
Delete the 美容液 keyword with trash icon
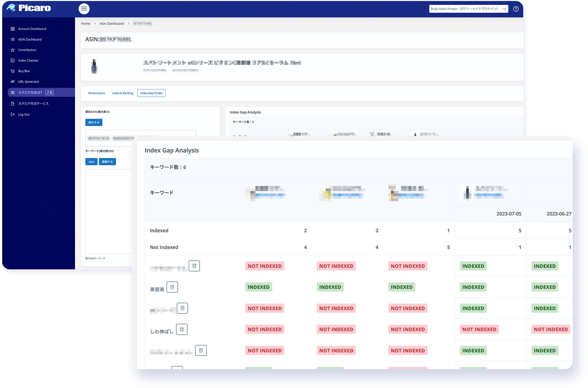172,287
